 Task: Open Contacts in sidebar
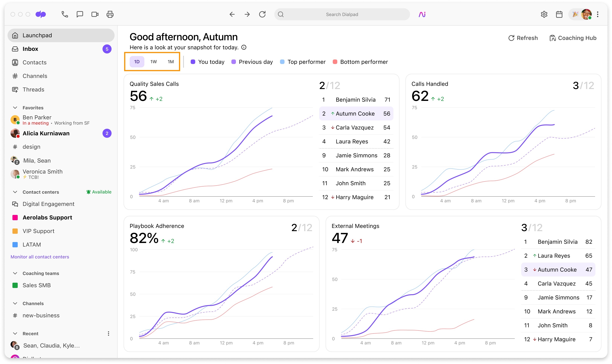(61, 62)
